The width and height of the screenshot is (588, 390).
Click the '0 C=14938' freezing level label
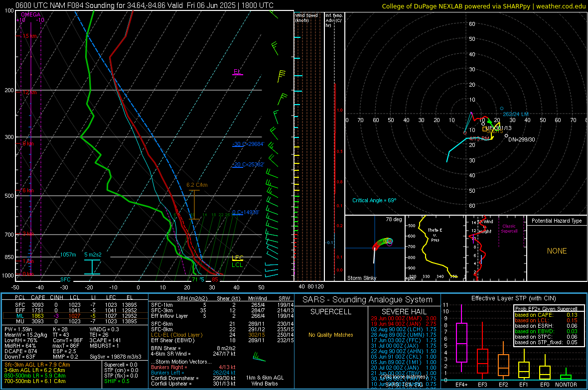(x=246, y=212)
